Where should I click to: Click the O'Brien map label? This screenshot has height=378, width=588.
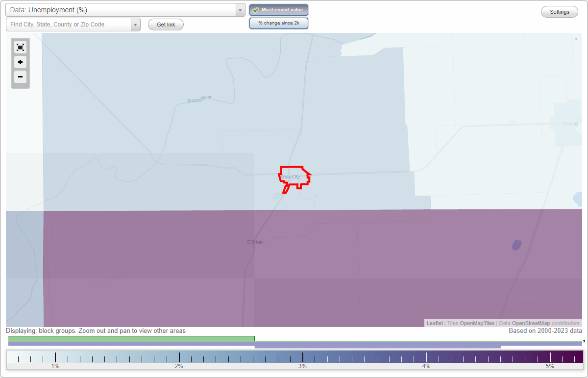coord(255,242)
